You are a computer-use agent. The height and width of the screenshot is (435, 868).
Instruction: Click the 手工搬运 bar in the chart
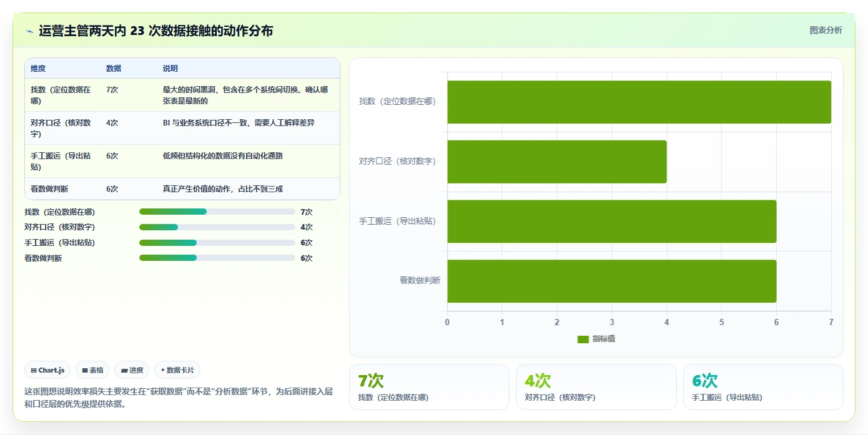(x=611, y=222)
